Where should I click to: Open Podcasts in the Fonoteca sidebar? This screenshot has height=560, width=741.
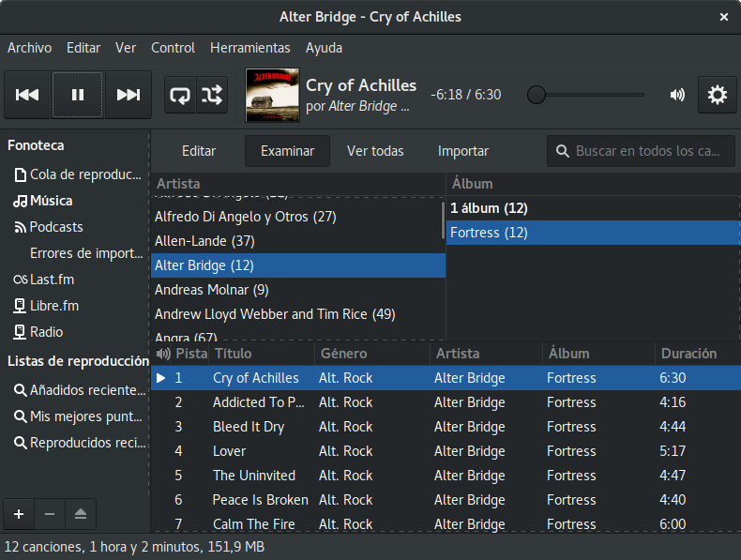pyautogui.click(x=55, y=227)
